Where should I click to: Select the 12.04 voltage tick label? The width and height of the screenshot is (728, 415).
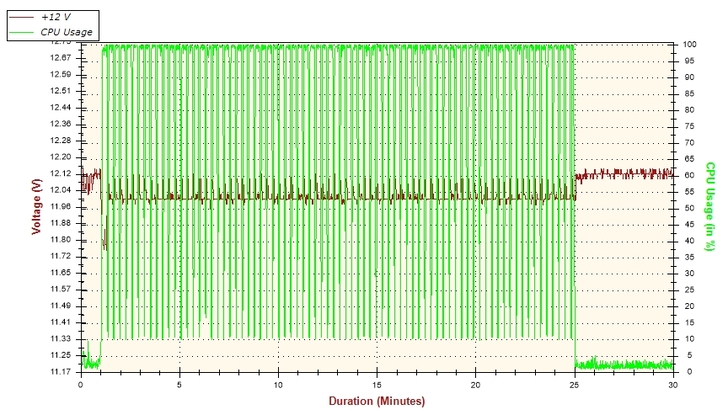(x=60, y=190)
